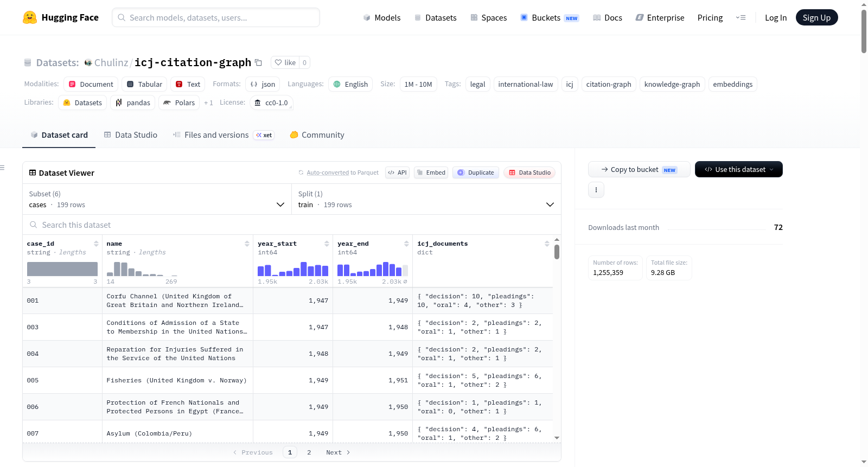Sort the year_start column
This screenshot has width=868, height=467.
click(327, 244)
